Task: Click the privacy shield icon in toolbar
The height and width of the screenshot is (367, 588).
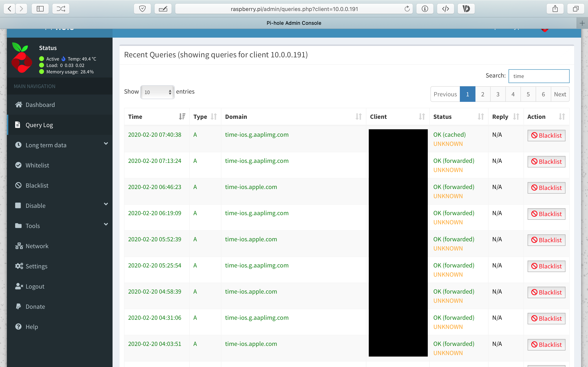Action: click(142, 9)
